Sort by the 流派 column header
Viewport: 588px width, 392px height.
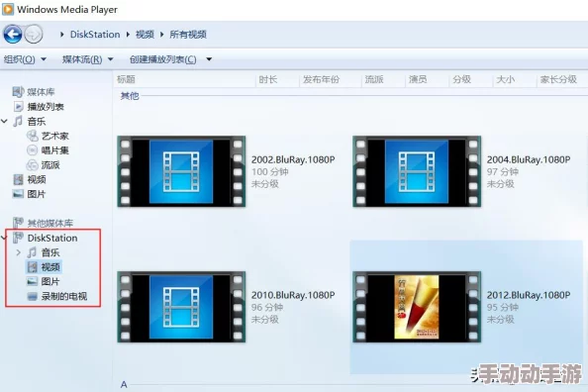click(374, 79)
